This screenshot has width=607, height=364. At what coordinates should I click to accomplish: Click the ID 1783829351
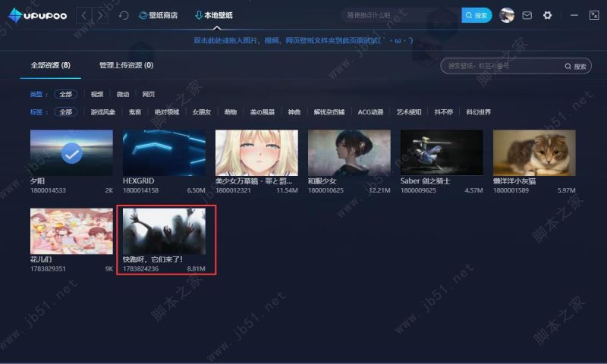click(48, 268)
